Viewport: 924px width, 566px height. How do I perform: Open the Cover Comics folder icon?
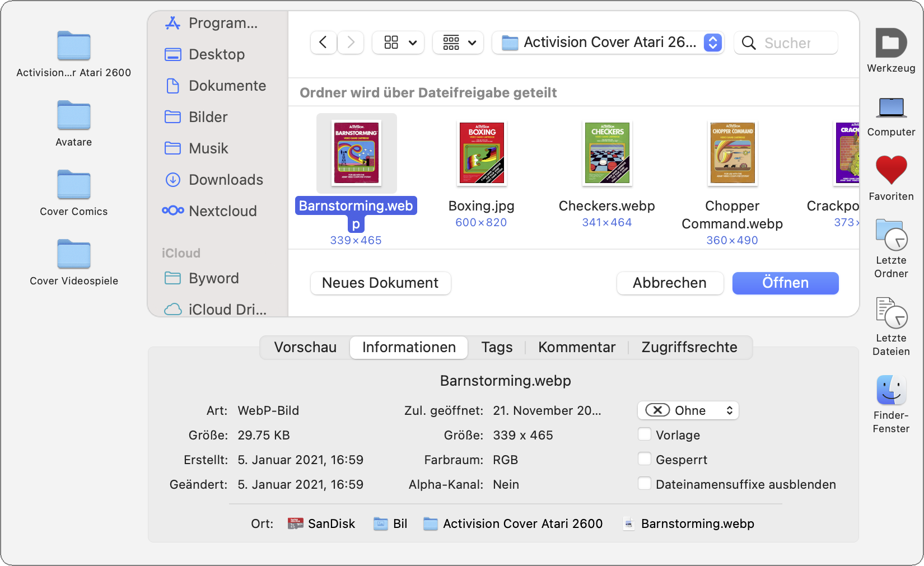[x=73, y=184]
